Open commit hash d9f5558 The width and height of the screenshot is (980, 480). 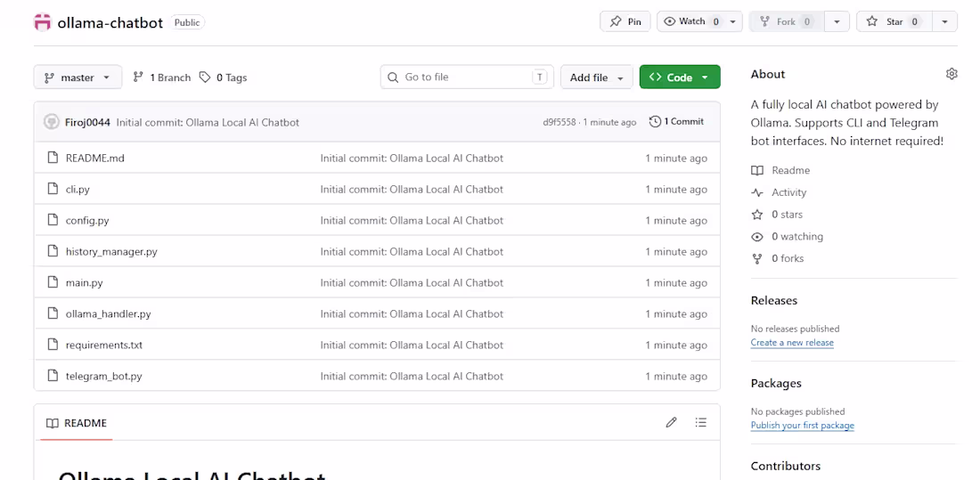pyautogui.click(x=559, y=123)
